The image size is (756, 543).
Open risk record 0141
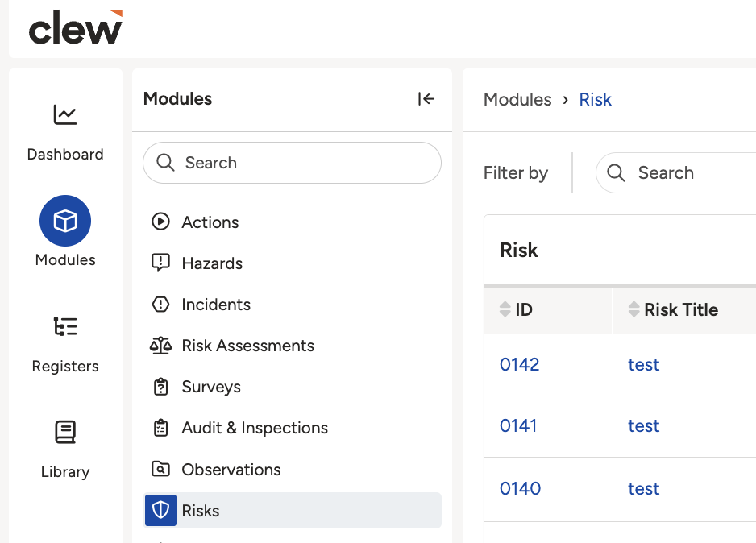click(518, 425)
